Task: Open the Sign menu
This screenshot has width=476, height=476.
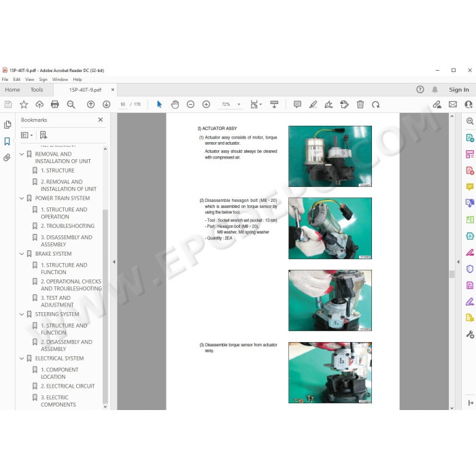Action: pyautogui.click(x=43, y=80)
